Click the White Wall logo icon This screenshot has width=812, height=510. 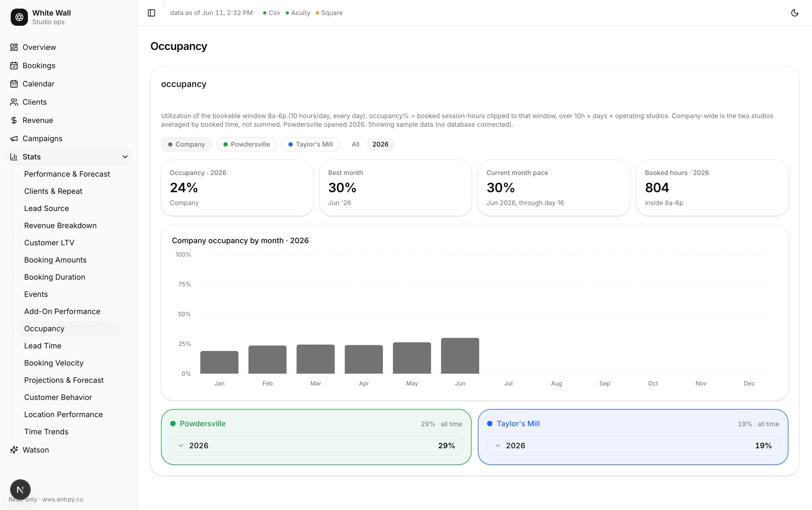pos(19,17)
